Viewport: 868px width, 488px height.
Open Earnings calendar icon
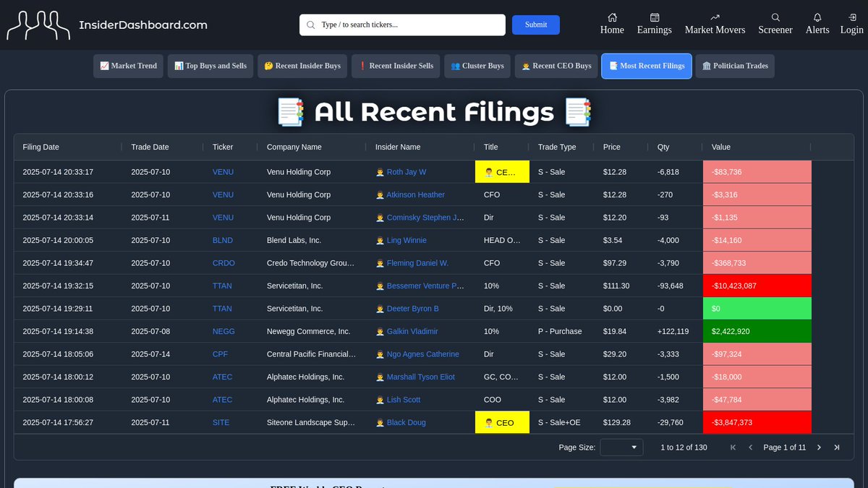coord(655,17)
